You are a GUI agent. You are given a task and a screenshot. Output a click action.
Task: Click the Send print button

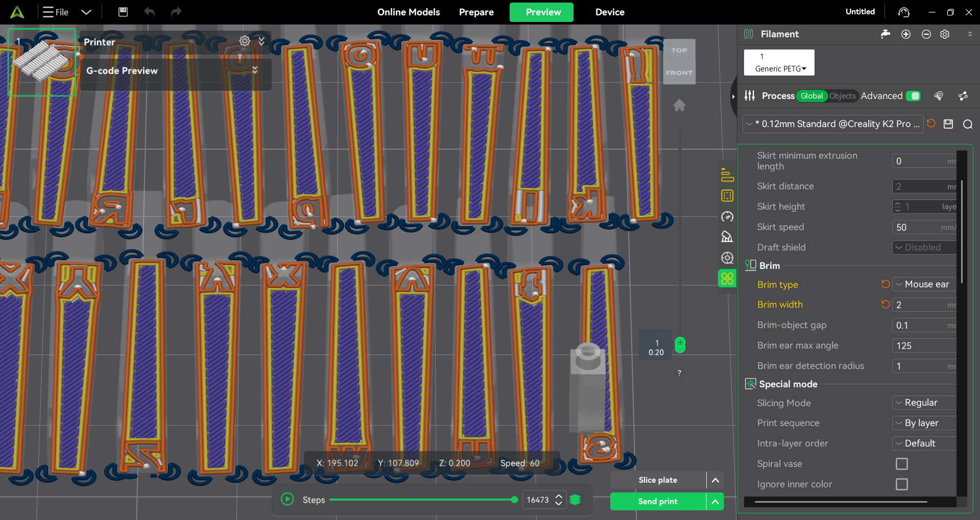tap(658, 502)
